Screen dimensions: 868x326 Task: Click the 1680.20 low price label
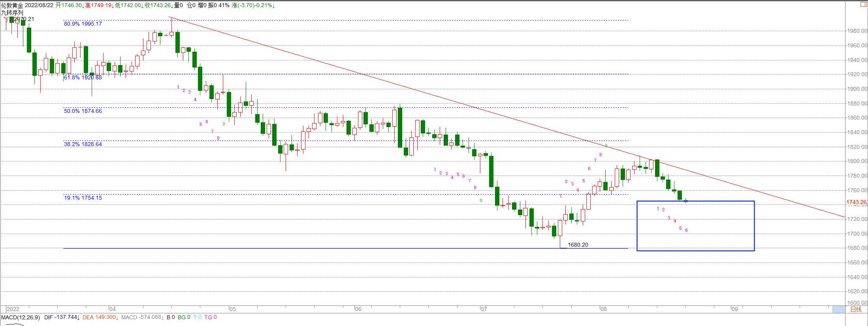tap(578, 245)
